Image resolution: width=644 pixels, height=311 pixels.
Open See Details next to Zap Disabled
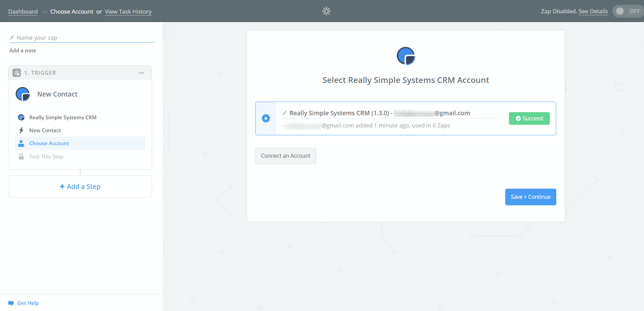click(593, 11)
